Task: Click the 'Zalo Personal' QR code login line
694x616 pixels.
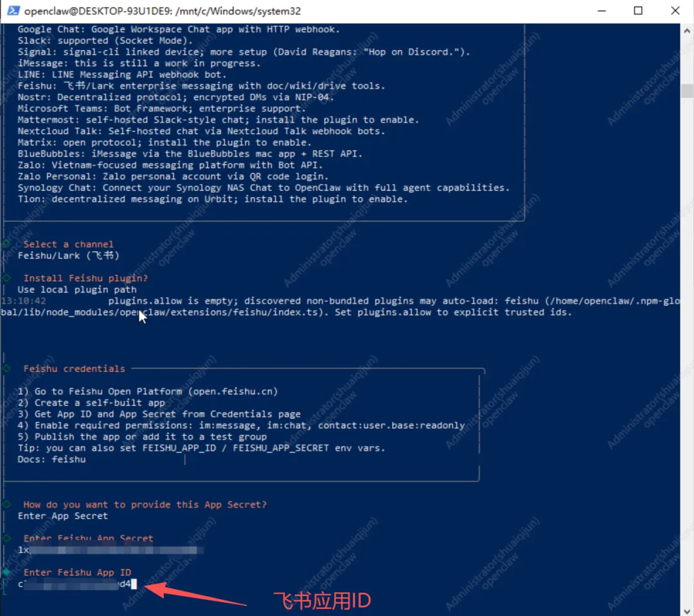Action: click(x=173, y=177)
